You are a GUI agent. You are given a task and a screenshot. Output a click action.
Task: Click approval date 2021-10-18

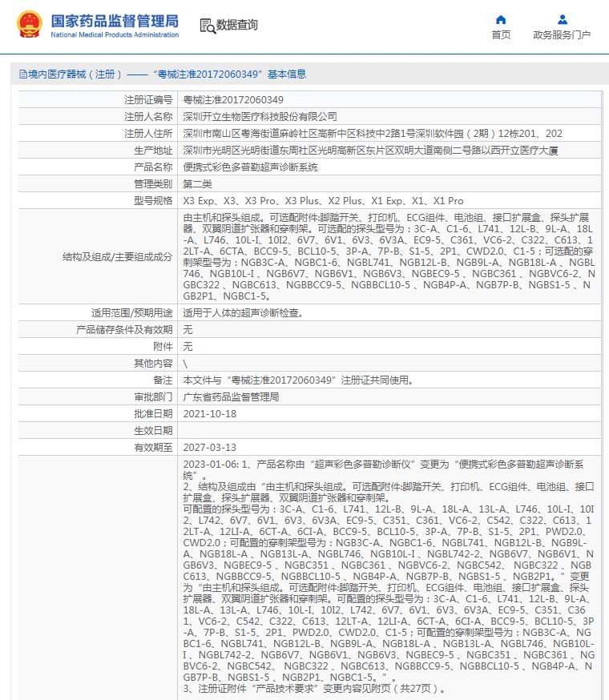tap(210, 414)
